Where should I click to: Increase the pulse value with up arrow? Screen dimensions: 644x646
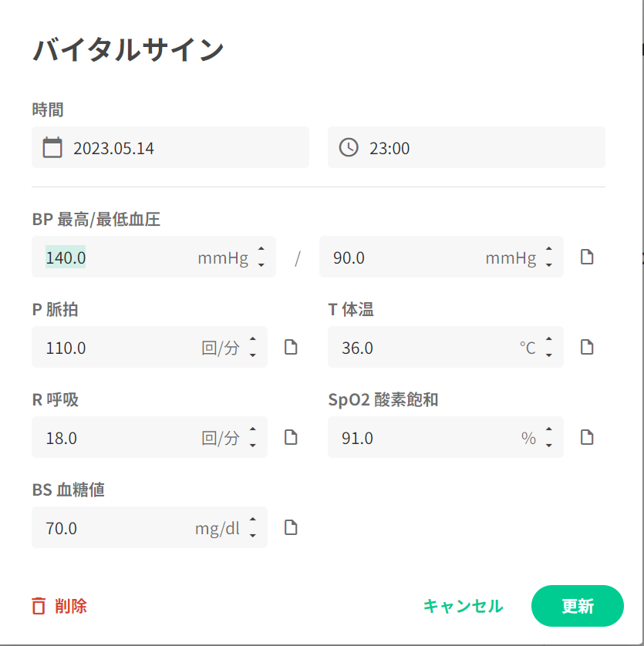click(252, 339)
